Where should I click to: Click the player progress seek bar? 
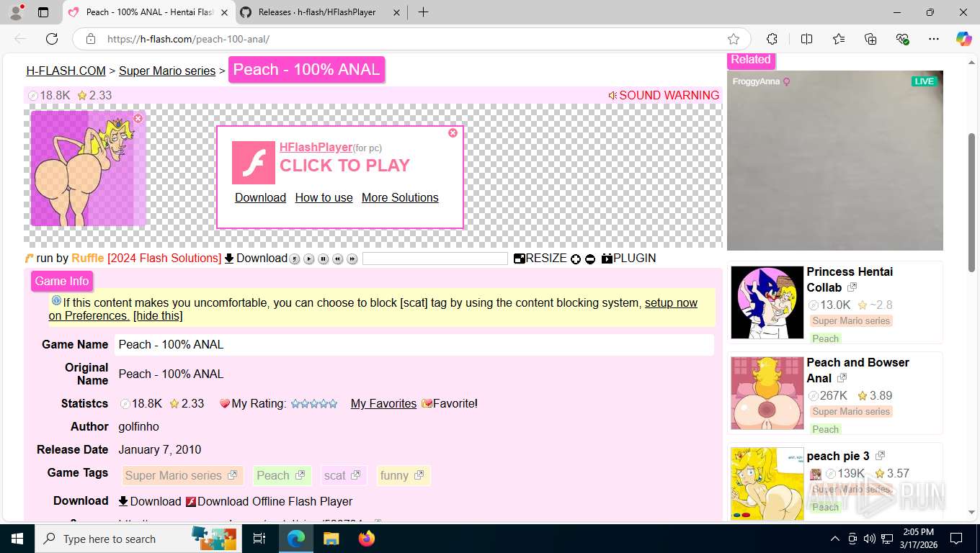pyautogui.click(x=435, y=258)
